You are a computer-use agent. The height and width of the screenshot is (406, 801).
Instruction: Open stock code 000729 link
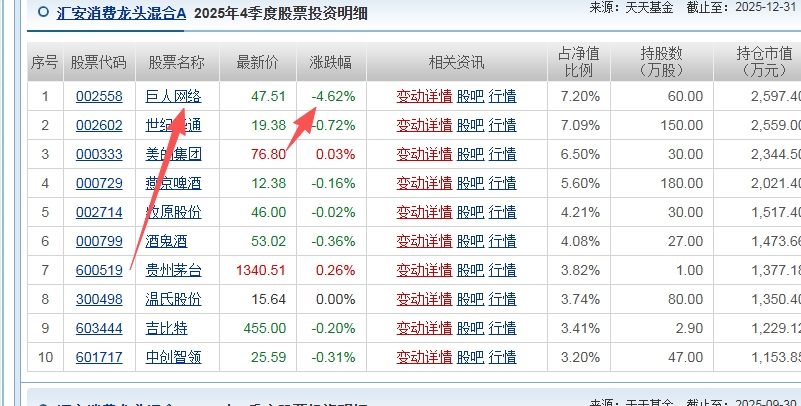click(99, 183)
